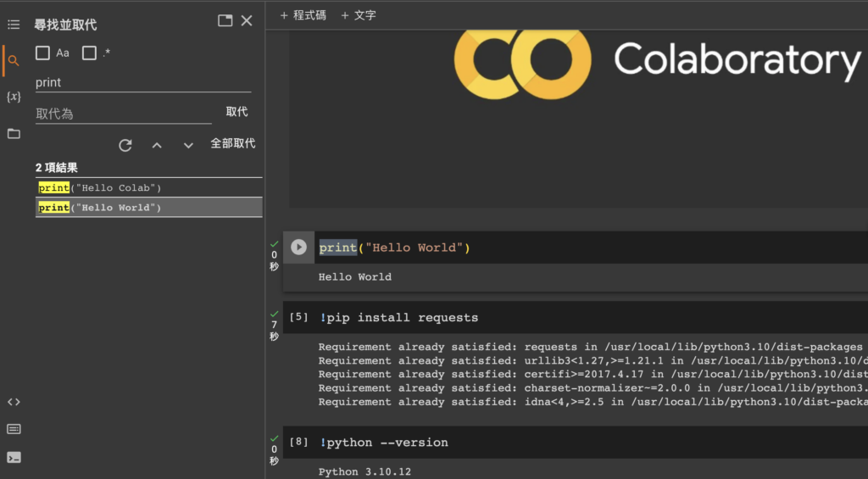
Task: Click the 取代為 replacement input field
Action: (x=124, y=114)
